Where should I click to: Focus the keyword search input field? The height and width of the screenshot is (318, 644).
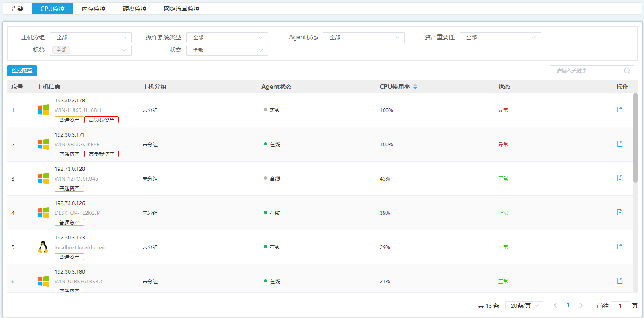(588, 71)
